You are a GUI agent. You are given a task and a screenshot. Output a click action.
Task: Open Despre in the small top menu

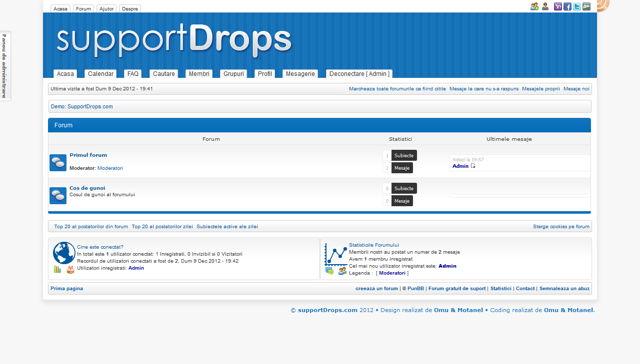tap(130, 9)
